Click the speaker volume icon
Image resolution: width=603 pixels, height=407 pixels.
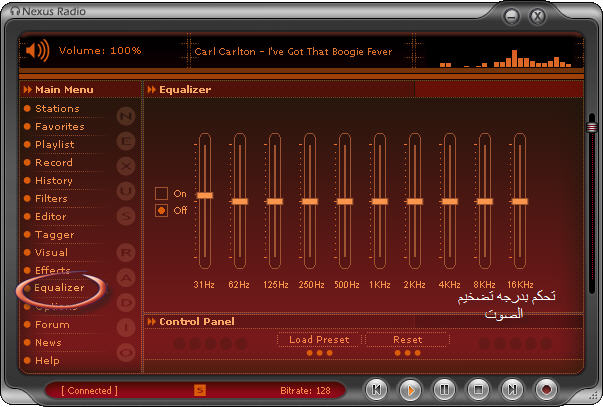[x=37, y=50]
